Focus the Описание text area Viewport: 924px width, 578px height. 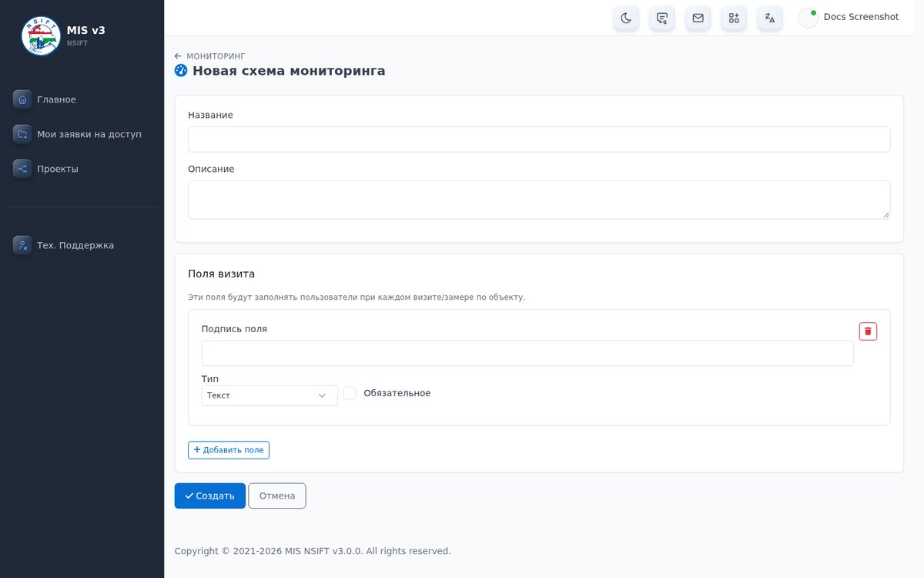[x=539, y=200]
